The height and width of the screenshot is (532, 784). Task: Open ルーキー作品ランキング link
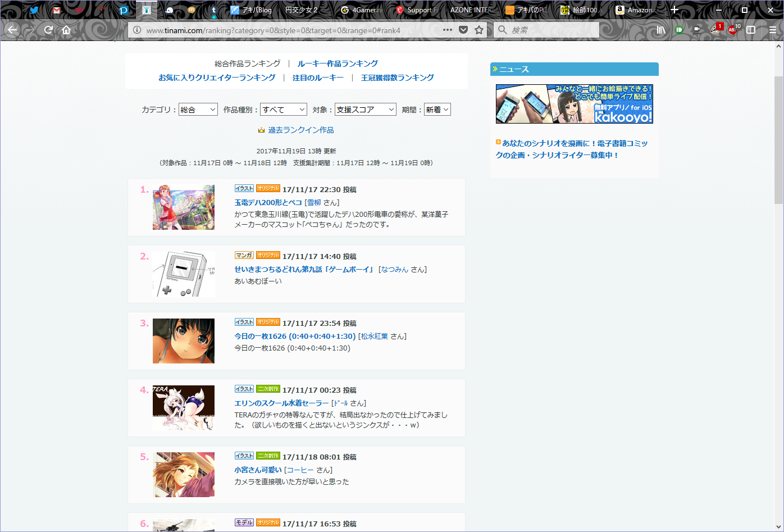(x=338, y=63)
